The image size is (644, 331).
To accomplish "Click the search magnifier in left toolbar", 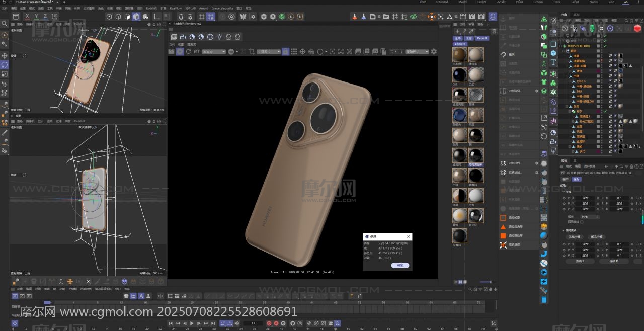I will [5, 23].
